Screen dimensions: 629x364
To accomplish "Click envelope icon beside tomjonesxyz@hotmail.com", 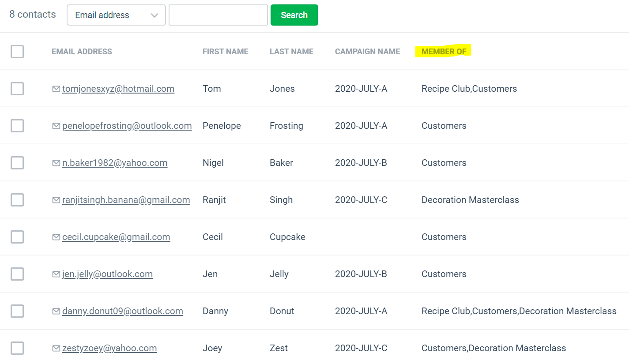I will pos(56,89).
